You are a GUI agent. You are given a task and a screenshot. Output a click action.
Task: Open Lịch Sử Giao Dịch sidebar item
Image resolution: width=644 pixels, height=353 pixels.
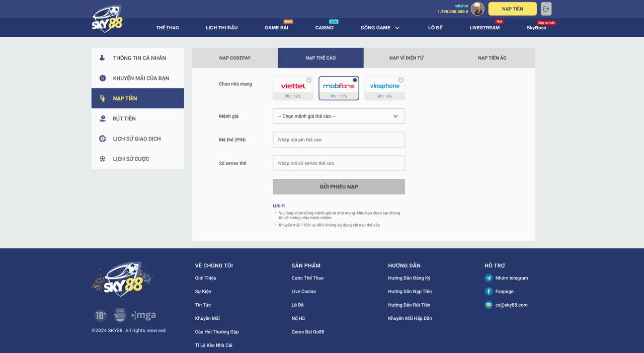click(138, 138)
